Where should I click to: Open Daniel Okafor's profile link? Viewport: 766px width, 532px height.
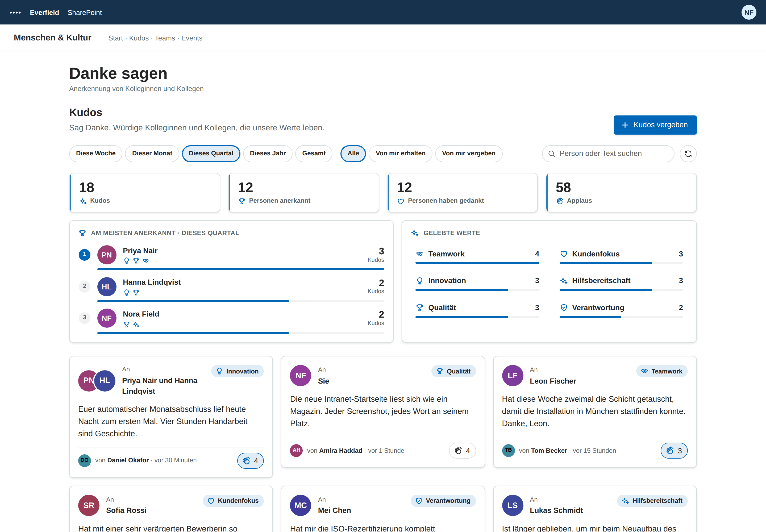128,460
